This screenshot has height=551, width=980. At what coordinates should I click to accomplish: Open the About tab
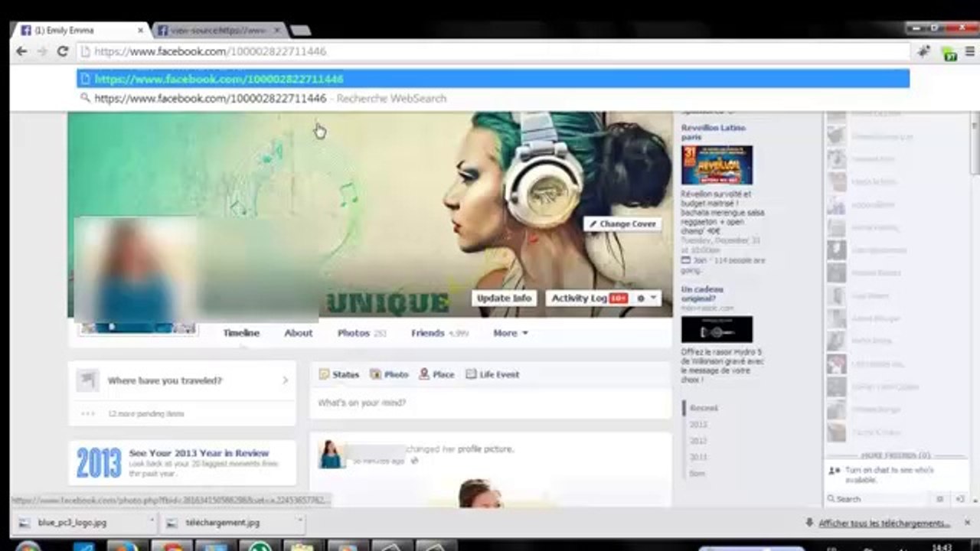(x=299, y=333)
